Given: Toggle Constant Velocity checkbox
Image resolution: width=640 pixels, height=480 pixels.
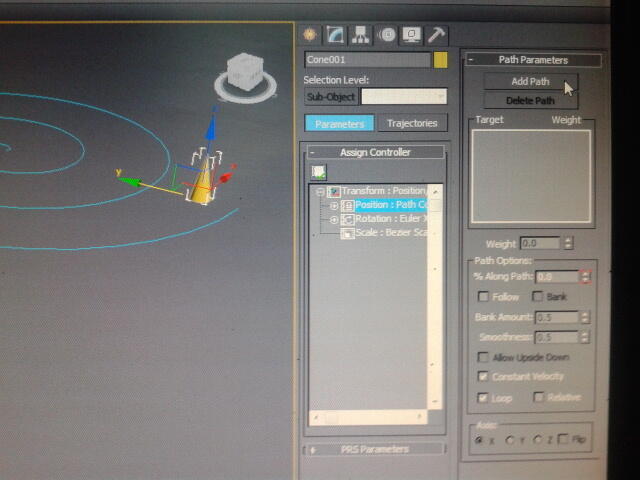Looking at the screenshot, I should click(x=482, y=376).
